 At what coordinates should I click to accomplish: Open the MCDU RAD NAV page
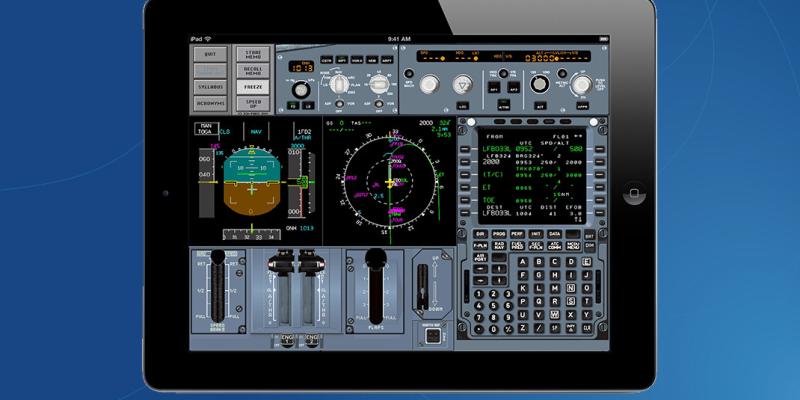coord(499,245)
